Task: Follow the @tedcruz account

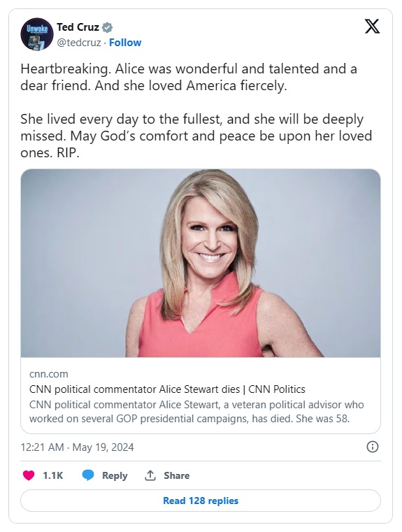Action: 125,43
